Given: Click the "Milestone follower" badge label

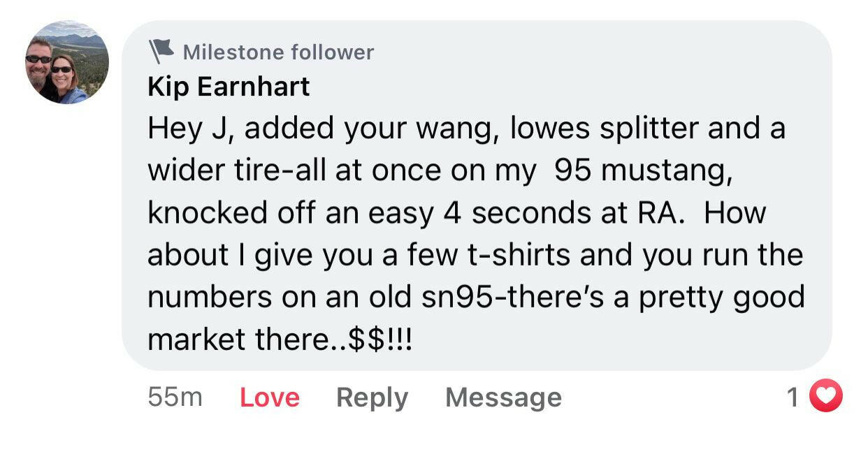Looking at the screenshot, I should 278,52.
